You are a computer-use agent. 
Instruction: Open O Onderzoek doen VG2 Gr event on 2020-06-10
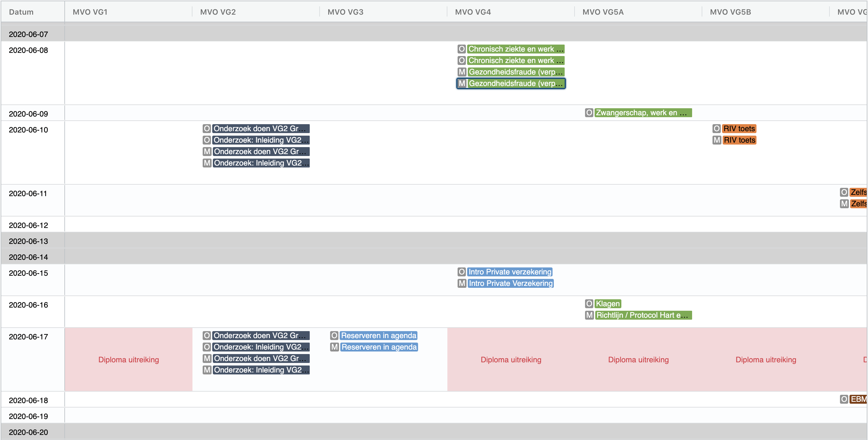pyautogui.click(x=256, y=129)
